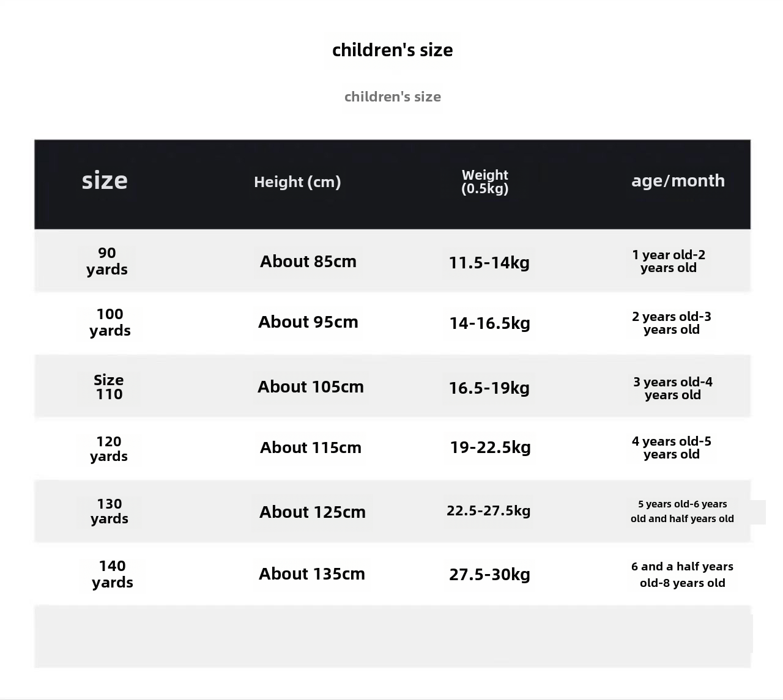
Task: Click "3 years old-4 years old" age cell
Action: pos(673,388)
